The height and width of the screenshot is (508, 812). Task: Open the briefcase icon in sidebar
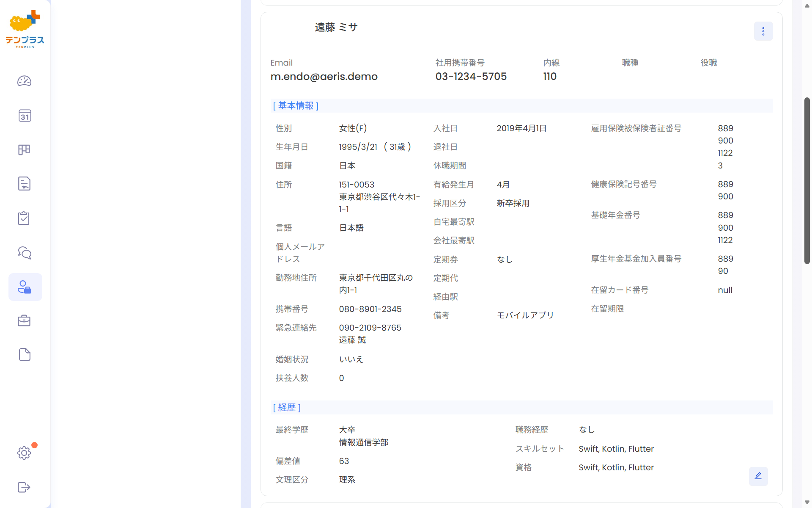coord(24,320)
